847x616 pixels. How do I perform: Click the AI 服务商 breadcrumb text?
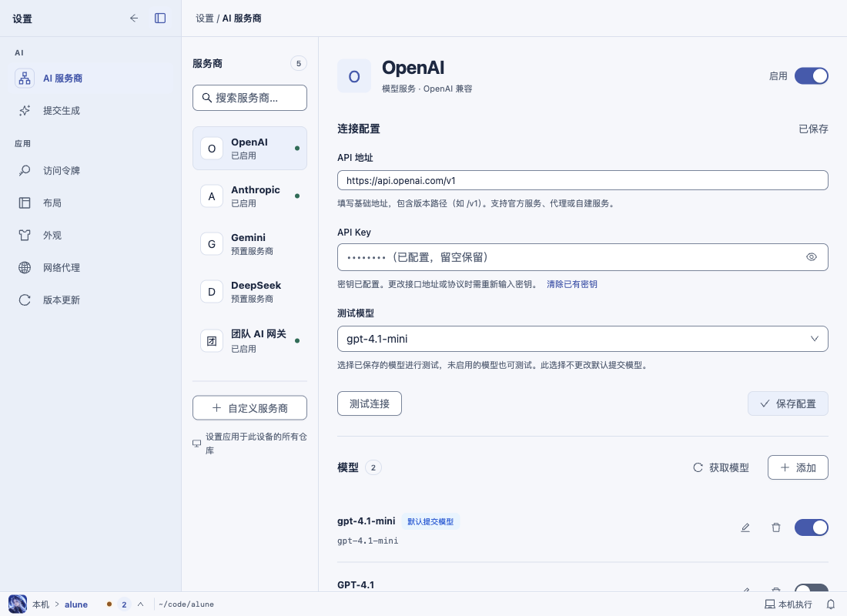[x=242, y=18]
